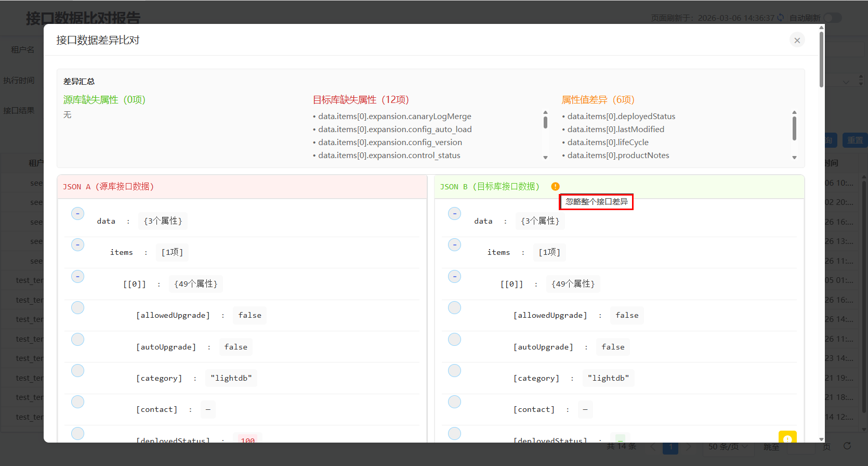Click the yellow floating alert button
This screenshot has width=868, height=466.
787,438
